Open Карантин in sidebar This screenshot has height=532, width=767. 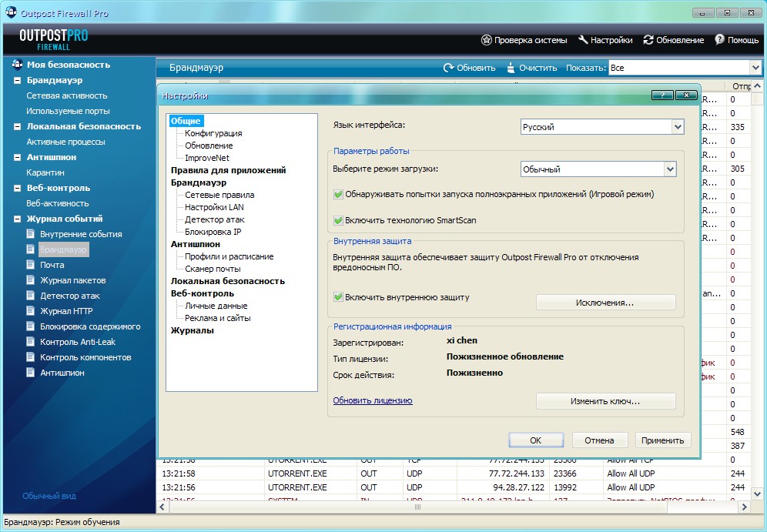pyautogui.click(x=45, y=172)
